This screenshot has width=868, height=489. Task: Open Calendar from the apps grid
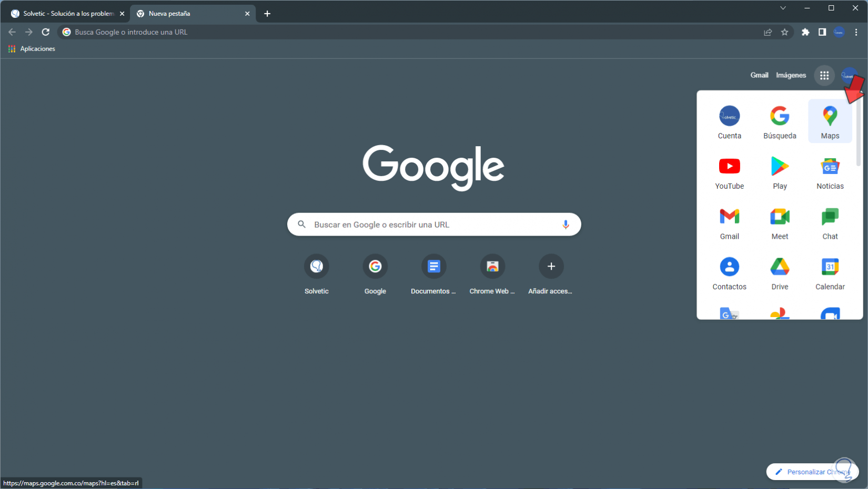(830, 273)
